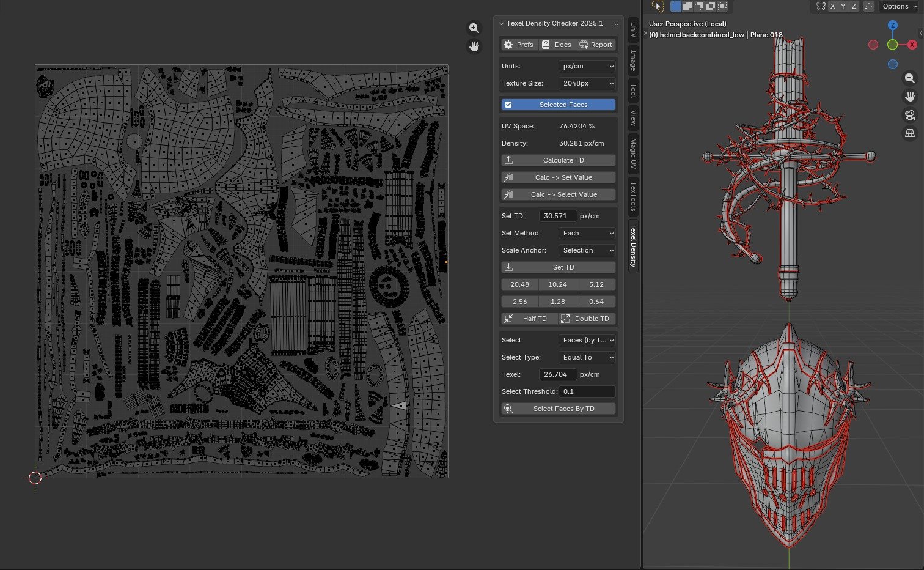Collapse the Texel Density Checker panel

(502, 23)
